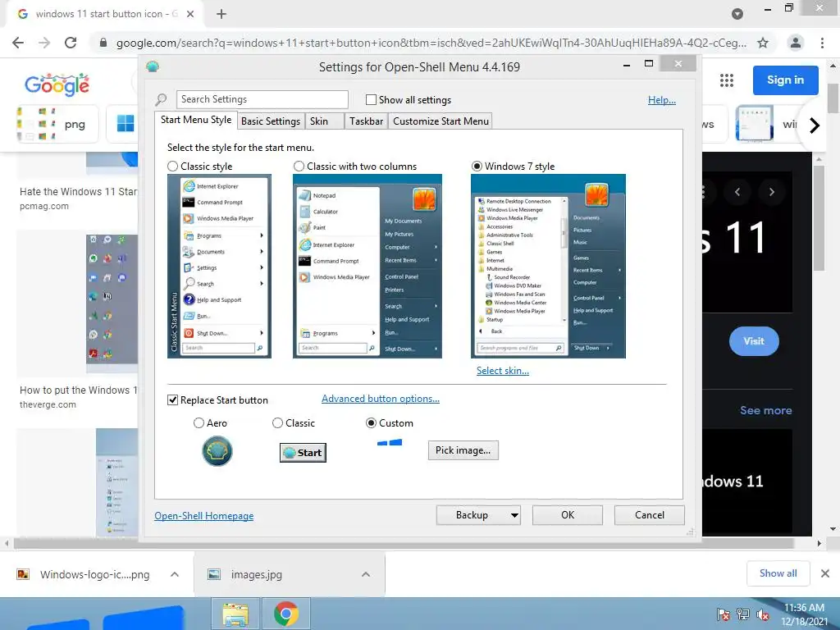Image resolution: width=840 pixels, height=630 pixels.
Task: Click the Search Settings input field
Action: pos(262,99)
